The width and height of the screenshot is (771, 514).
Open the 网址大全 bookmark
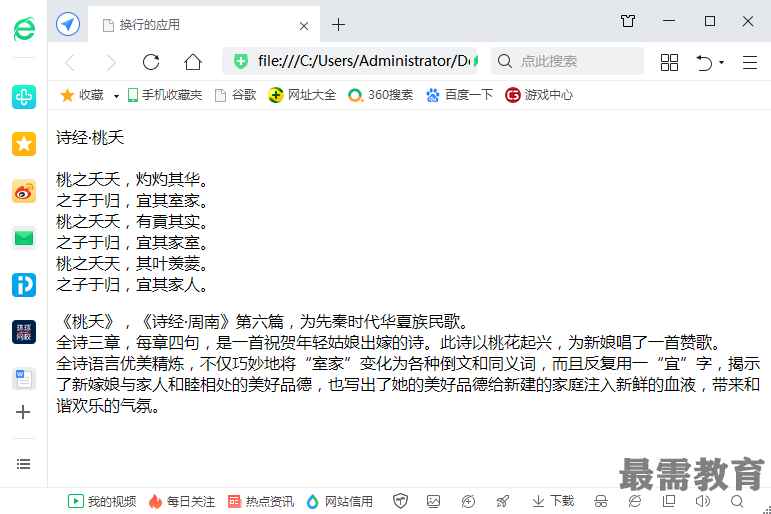(302, 95)
